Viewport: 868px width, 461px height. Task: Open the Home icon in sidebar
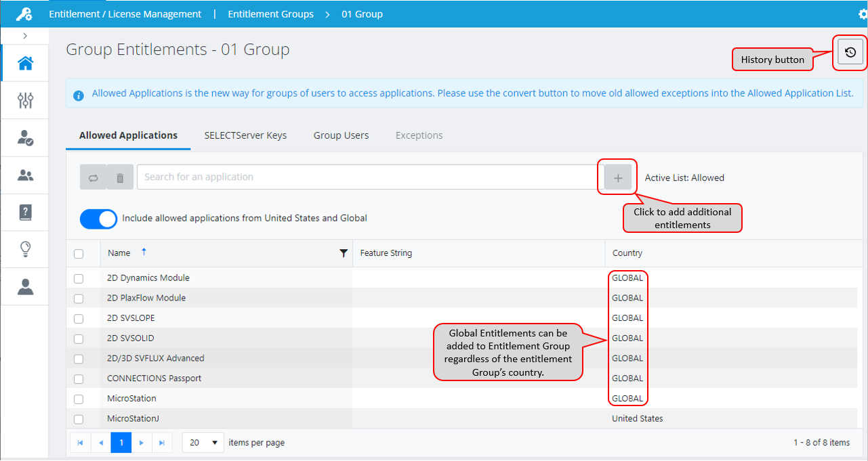pos(25,64)
